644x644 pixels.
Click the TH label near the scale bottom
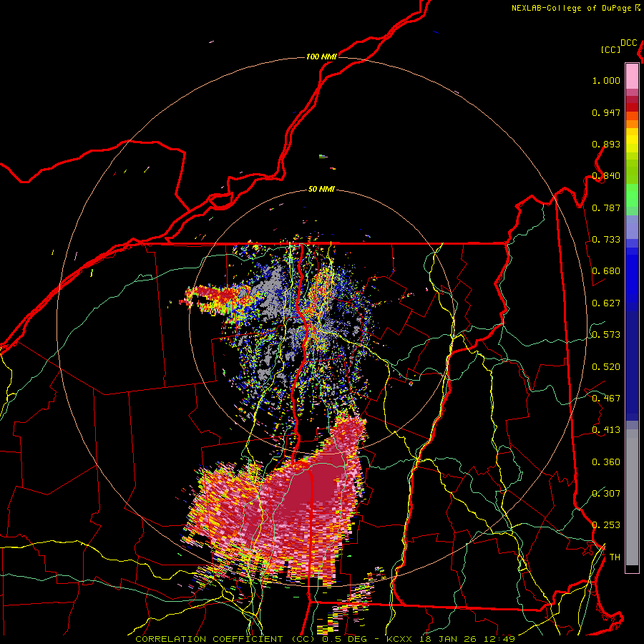coord(615,557)
